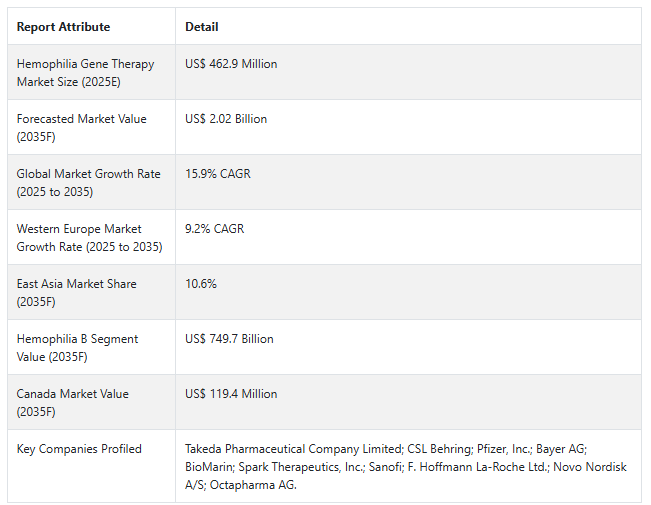Select the East Asia Market Share cell
The width and height of the screenshot is (651, 505).
(x=91, y=292)
